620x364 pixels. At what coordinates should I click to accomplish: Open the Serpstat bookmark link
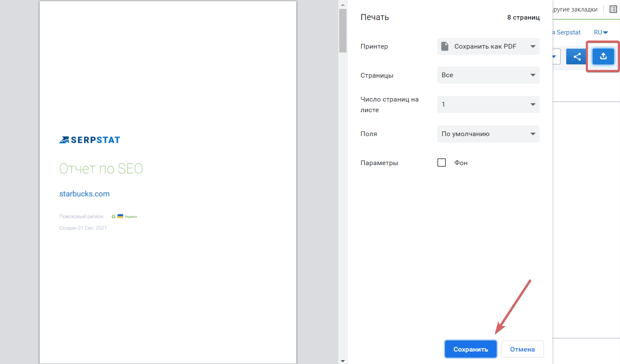coord(567,32)
